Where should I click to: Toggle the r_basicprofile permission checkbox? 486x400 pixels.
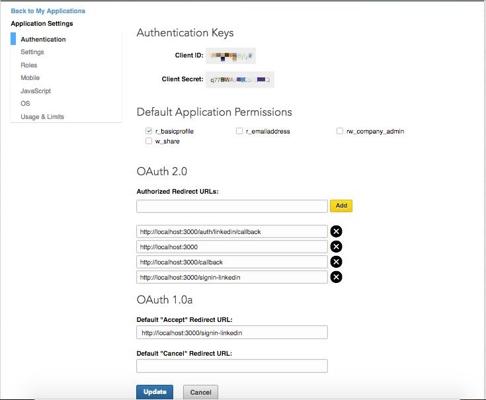[x=149, y=131]
